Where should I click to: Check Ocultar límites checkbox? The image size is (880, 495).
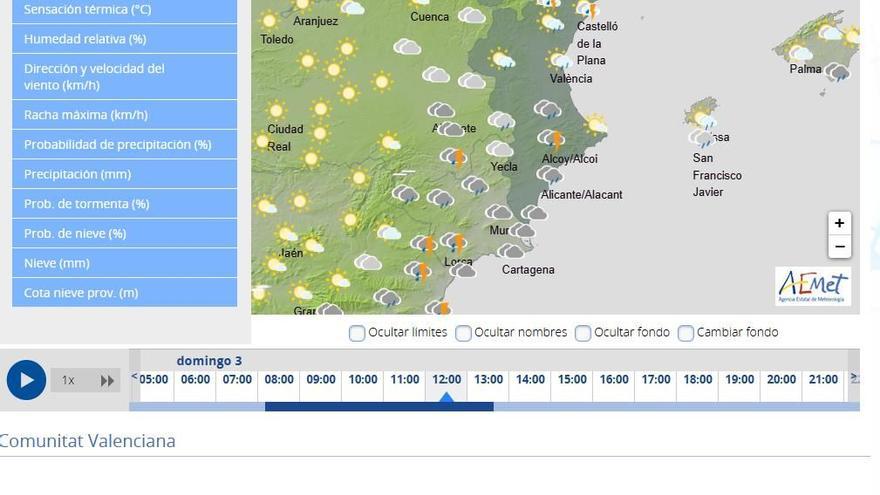356,333
